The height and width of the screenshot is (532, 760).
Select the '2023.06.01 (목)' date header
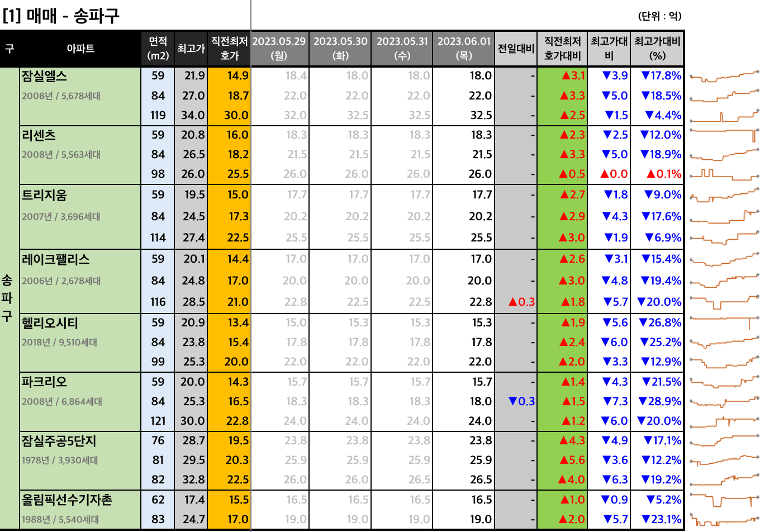(464, 49)
